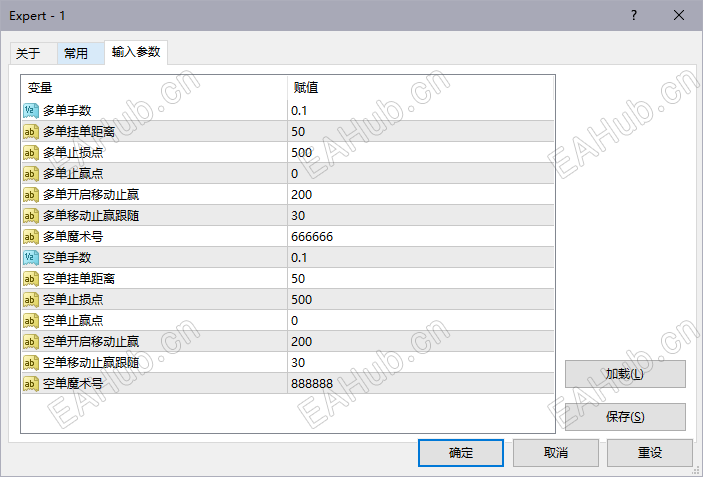Open the 关于 tab

pos(34,54)
